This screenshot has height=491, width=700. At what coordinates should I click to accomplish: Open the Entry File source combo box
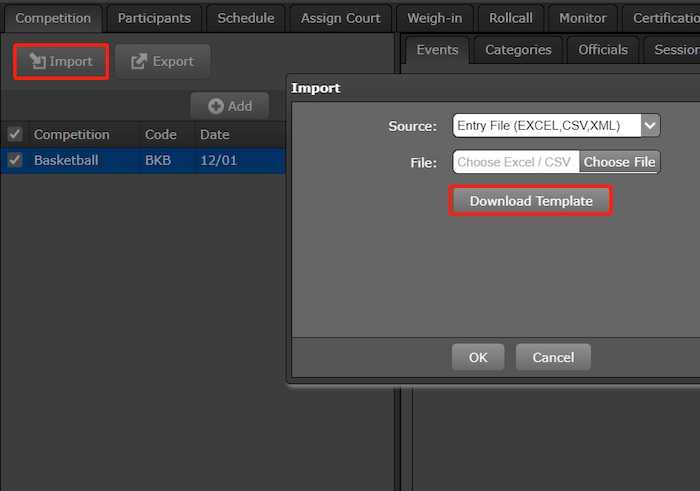(546, 126)
